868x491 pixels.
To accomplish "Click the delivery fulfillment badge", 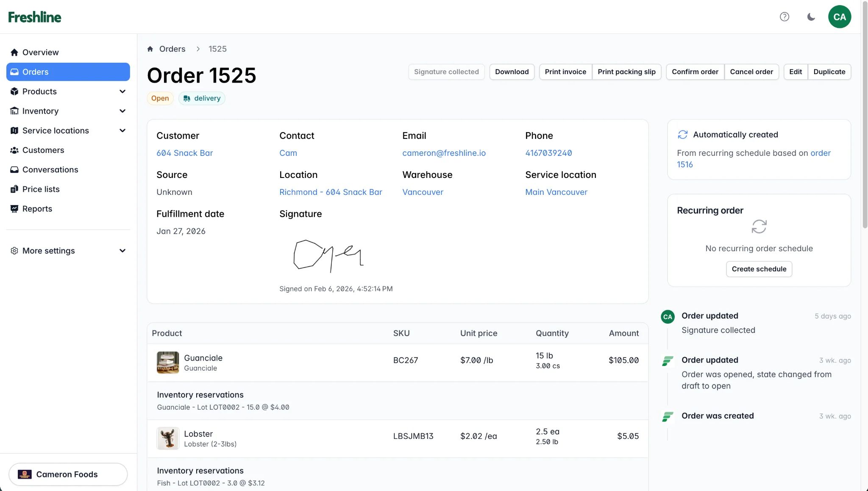I will pos(202,98).
